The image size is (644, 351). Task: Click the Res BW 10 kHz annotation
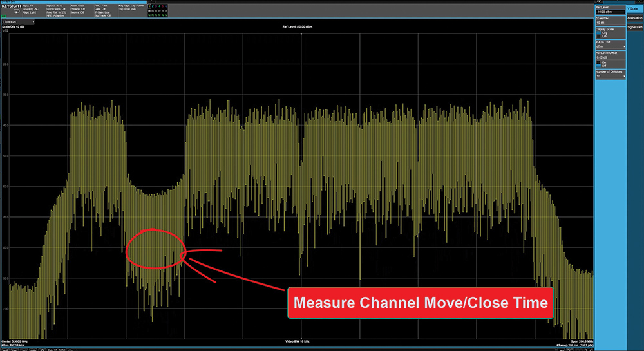13,345
